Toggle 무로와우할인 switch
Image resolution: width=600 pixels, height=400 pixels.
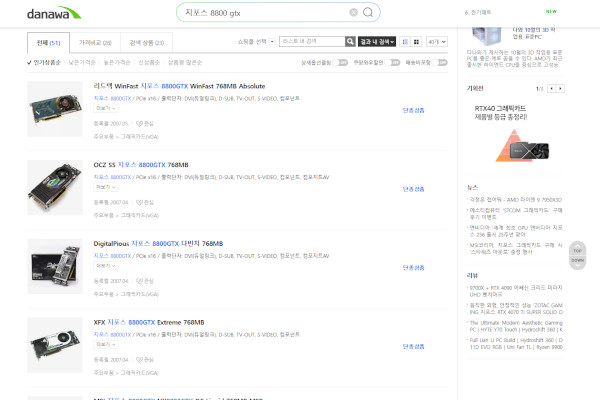(393, 62)
